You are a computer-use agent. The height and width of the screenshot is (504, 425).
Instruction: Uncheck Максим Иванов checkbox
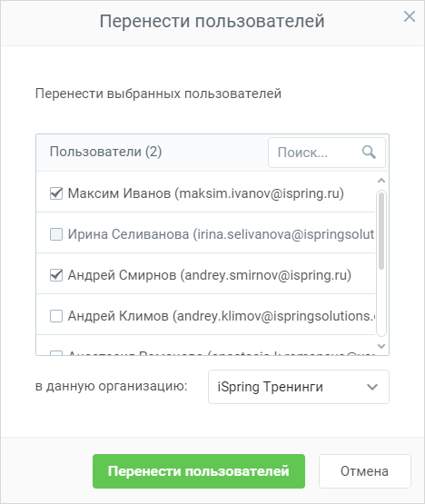[56, 193]
